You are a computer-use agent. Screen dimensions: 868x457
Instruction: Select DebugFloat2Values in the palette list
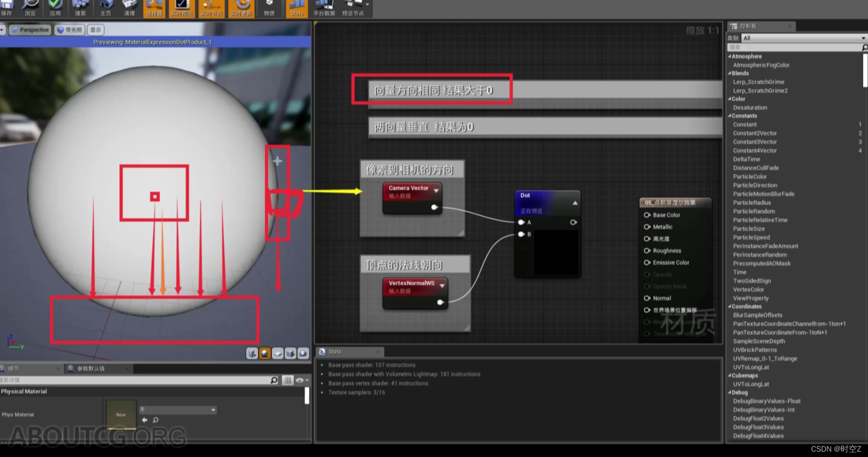(758, 418)
